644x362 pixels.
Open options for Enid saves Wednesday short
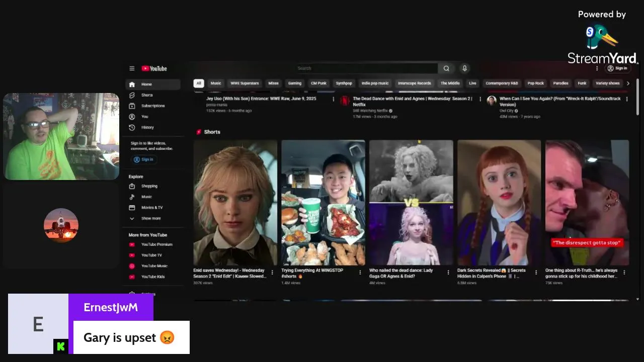272,273
